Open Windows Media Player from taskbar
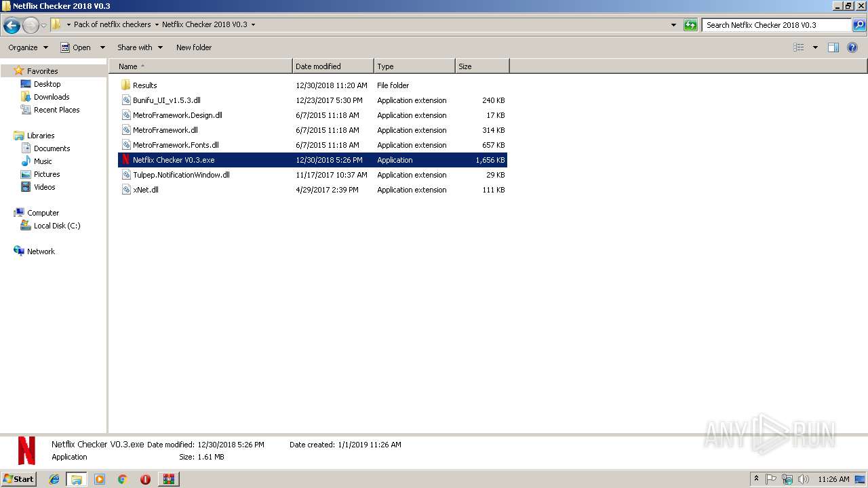 point(100,479)
